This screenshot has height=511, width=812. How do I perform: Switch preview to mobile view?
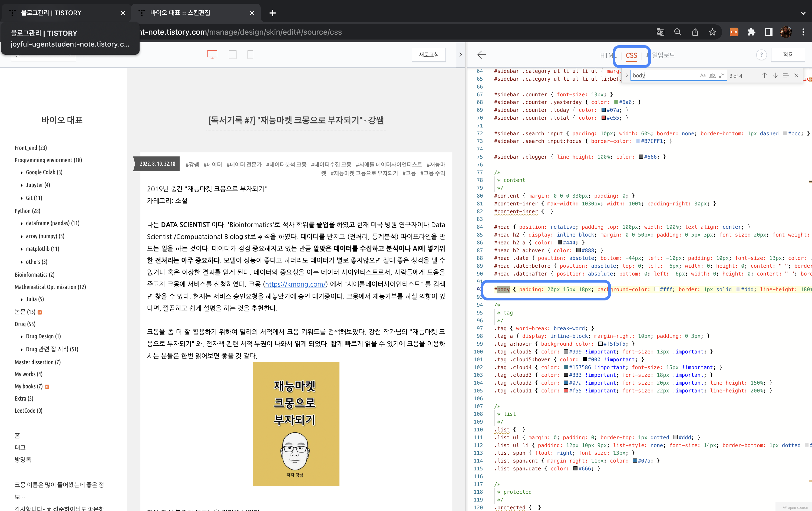(250, 55)
